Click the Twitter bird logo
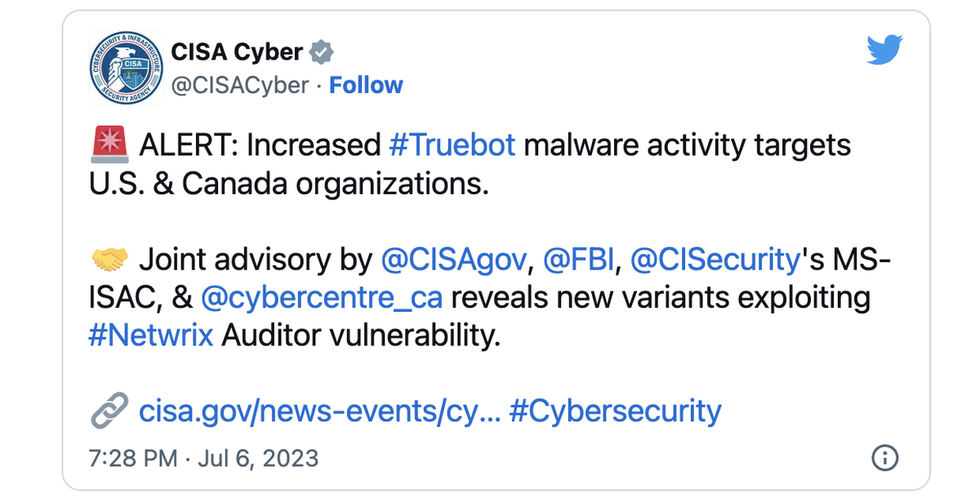This screenshot has height=502, width=980. tap(884, 51)
